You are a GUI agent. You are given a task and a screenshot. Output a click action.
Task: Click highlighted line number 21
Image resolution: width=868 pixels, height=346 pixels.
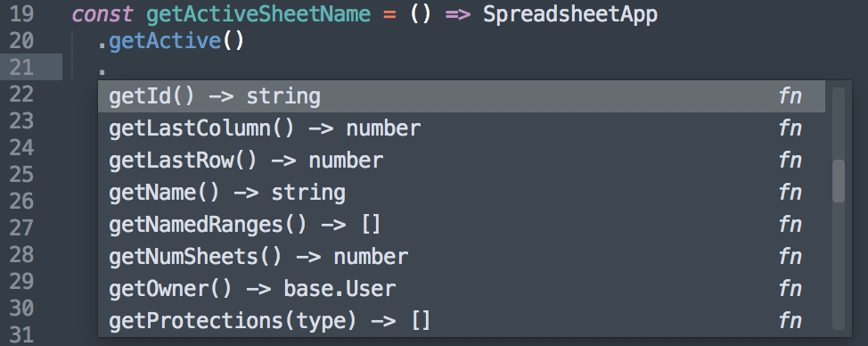21,68
